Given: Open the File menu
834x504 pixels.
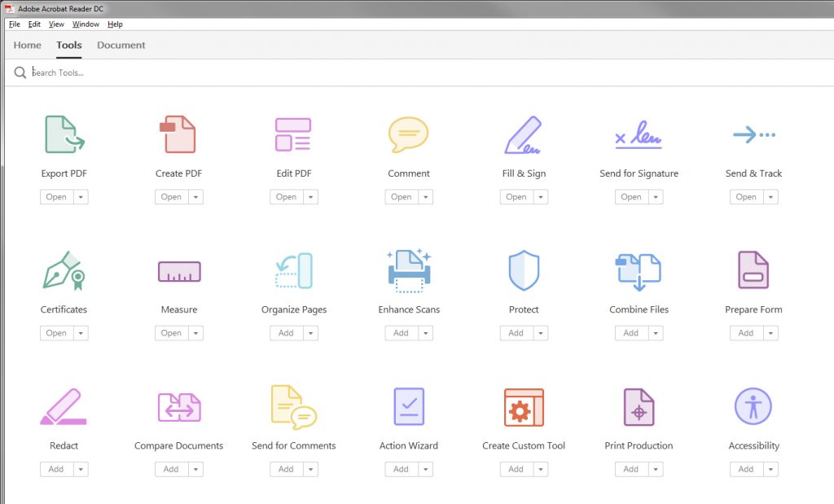Looking at the screenshot, I should pyautogui.click(x=15, y=24).
